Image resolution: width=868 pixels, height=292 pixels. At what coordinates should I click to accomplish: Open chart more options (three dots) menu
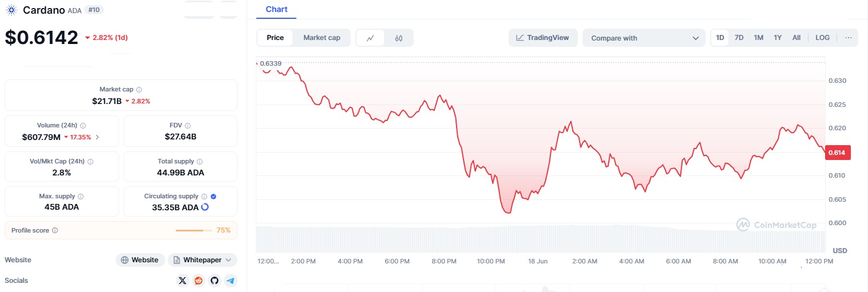pos(848,38)
